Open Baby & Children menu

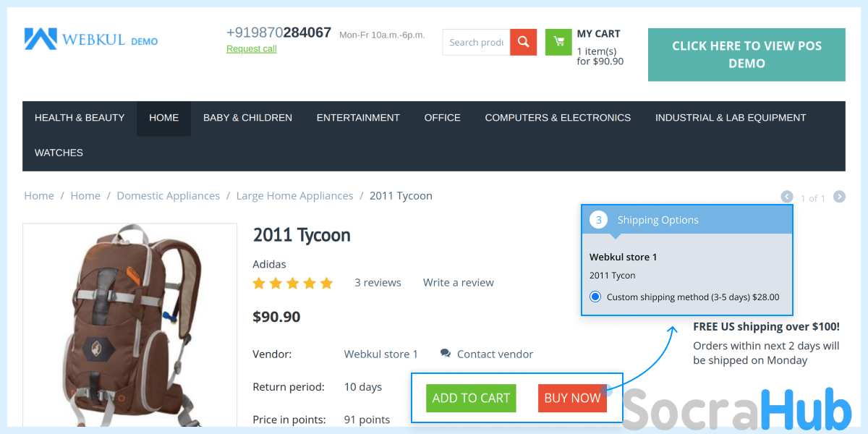[247, 118]
